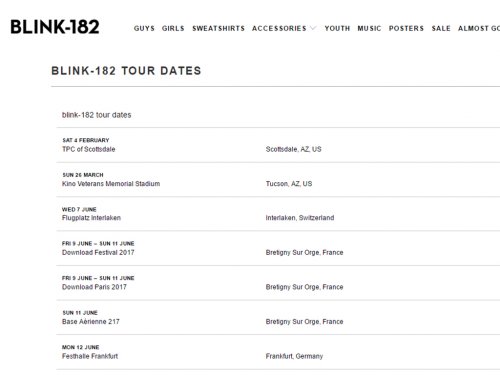Screen dimensions: 500x375
Task: Click the BLINK-182 logo
Action: 55,27
